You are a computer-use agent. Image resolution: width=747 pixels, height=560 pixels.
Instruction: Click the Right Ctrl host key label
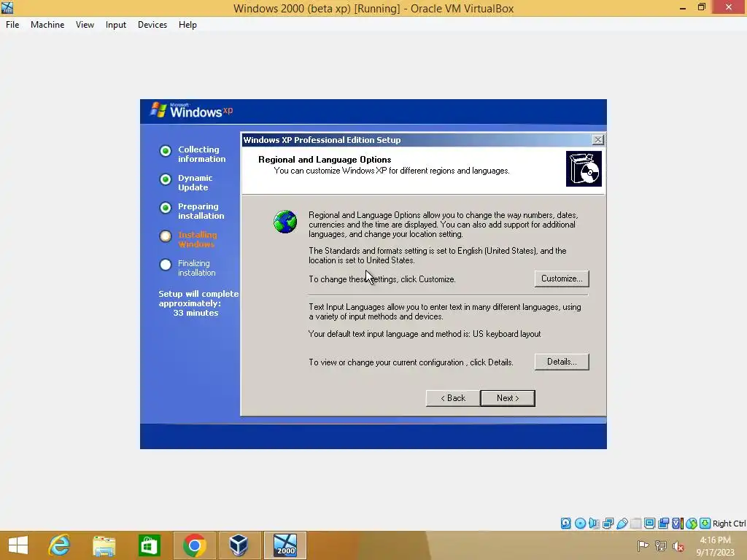point(729,524)
